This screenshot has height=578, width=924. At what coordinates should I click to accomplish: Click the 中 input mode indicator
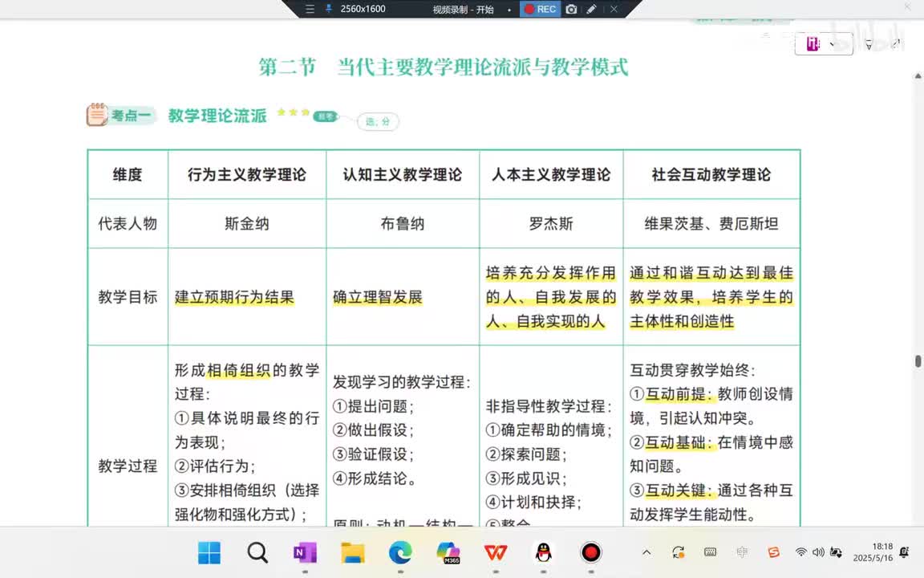[x=742, y=552]
